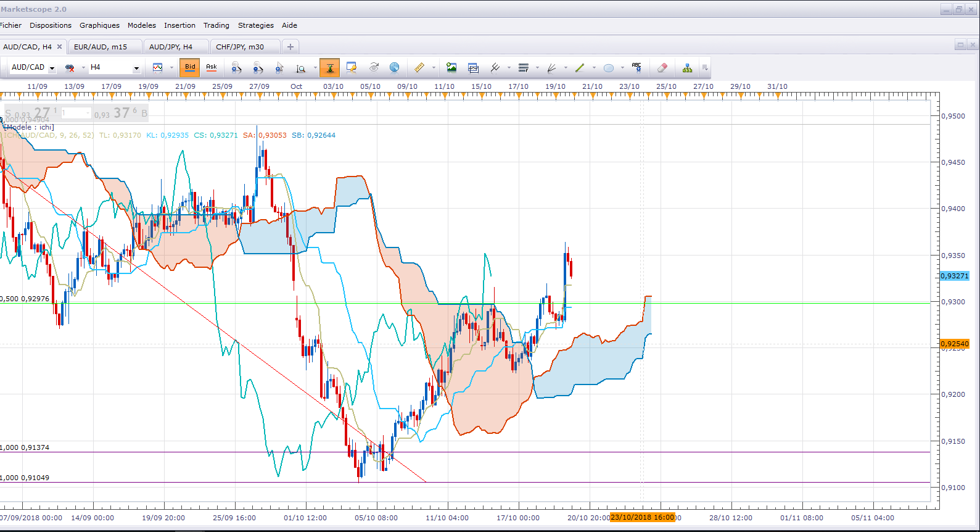The width and height of the screenshot is (980, 532).
Task: Toggle Ask price display button
Action: click(x=212, y=67)
